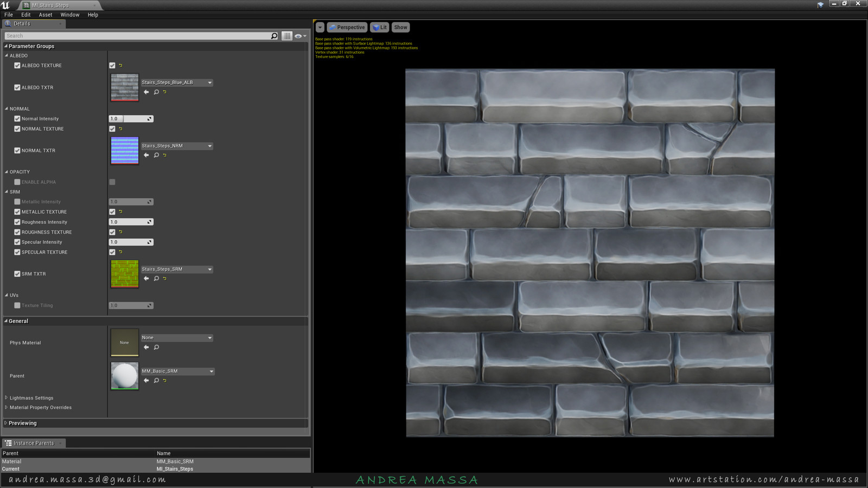Viewport: 868px width, 488px height.
Task: Click the search magnifier in Details panel
Action: (x=274, y=36)
